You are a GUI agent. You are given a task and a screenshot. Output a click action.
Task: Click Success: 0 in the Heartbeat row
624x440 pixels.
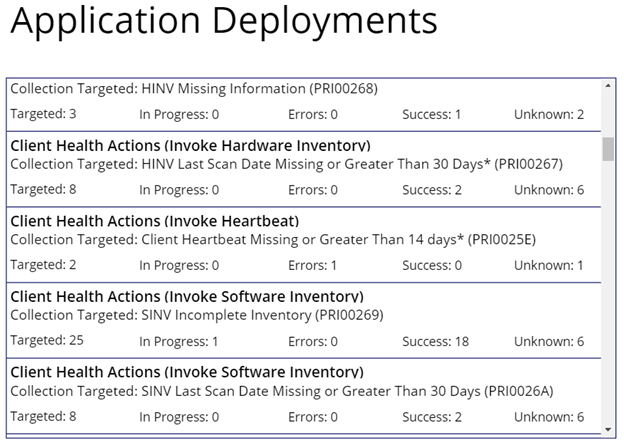(431, 266)
